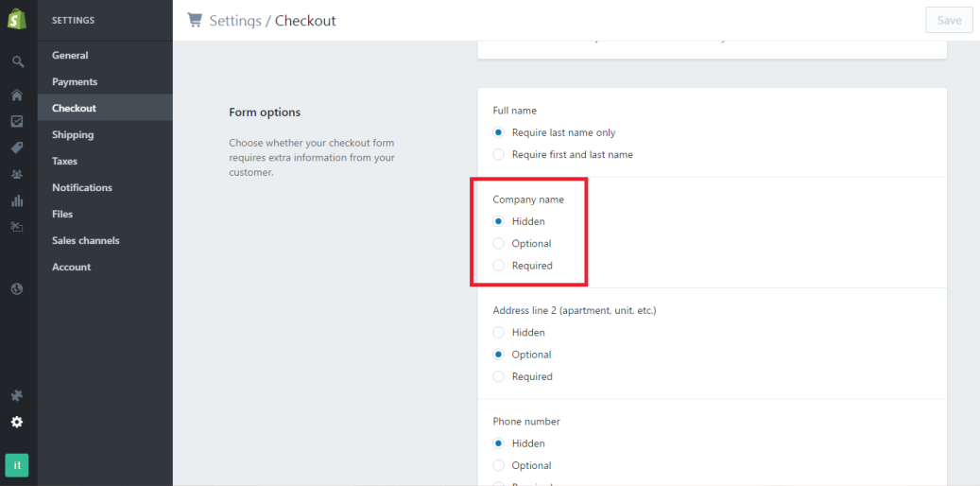
Task: Open the Shipping settings page
Action: (73, 134)
